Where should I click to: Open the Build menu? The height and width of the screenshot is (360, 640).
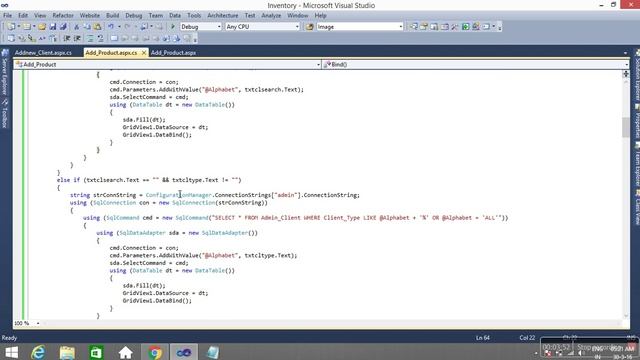(x=112, y=16)
